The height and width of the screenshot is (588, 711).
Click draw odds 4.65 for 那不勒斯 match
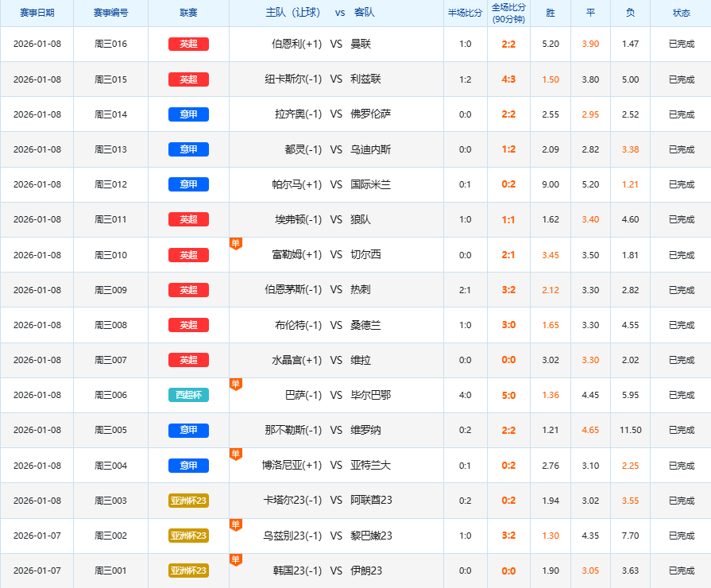590,430
